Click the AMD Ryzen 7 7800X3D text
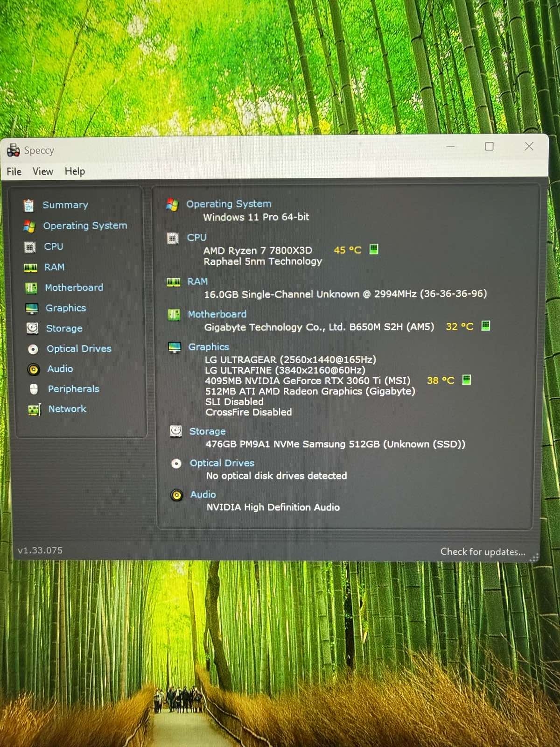 [x=258, y=251]
